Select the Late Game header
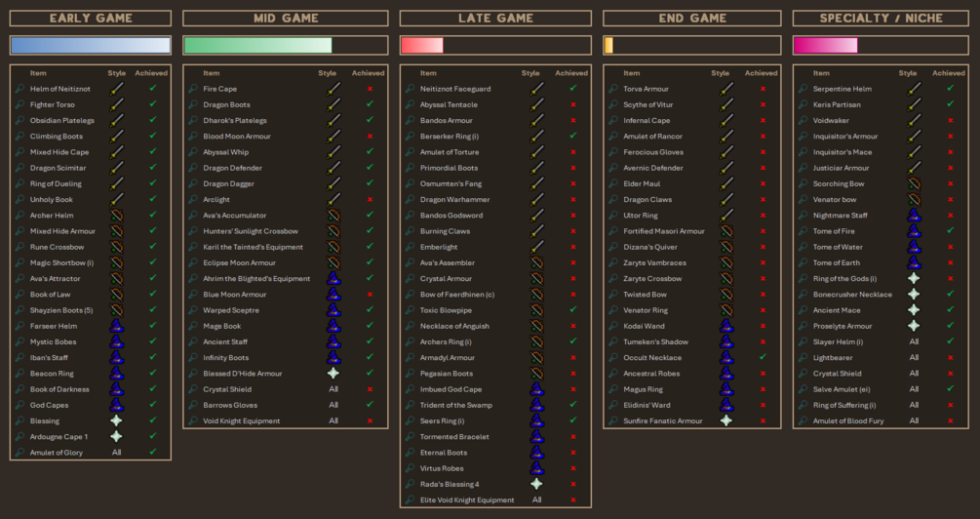The image size is (980, 519). point(495,19)
